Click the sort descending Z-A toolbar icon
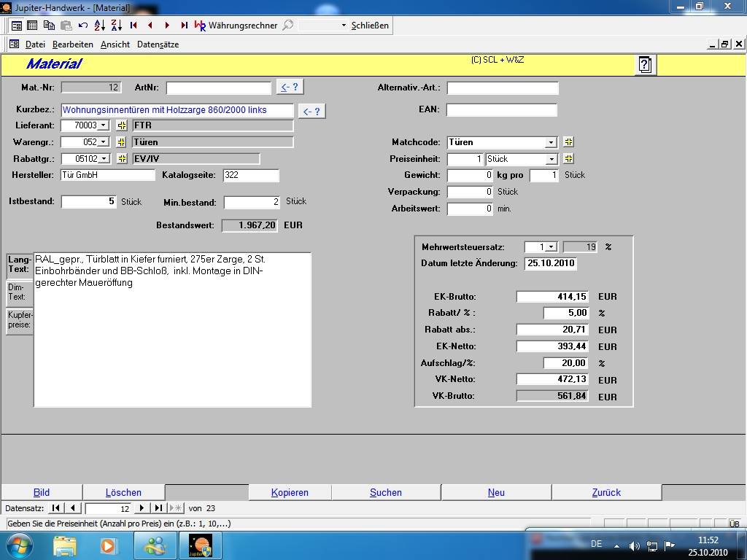This screenshot has height=560, width=747. 116,25
